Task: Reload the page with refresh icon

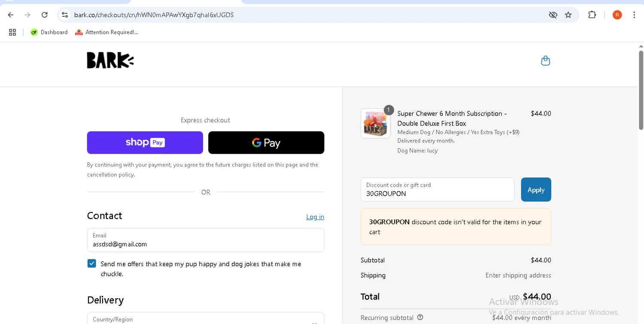Action: coord(45,15)
